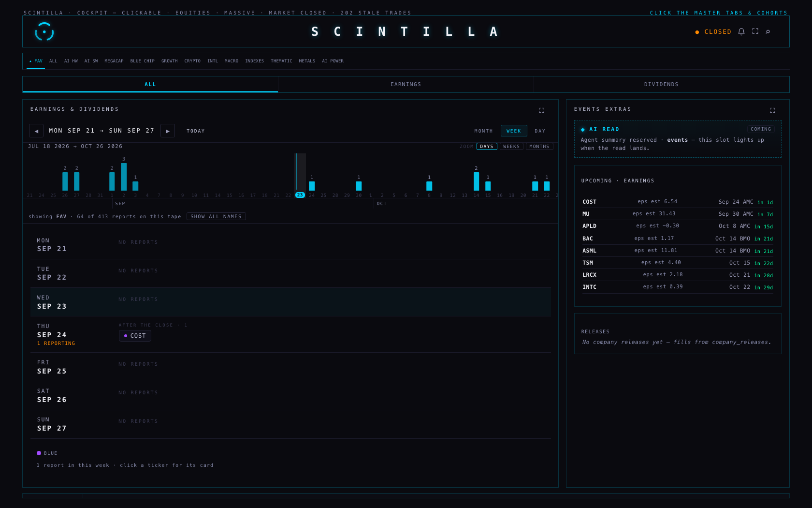
Task: Open the INTC upcoming earnings row
Action: [x=678, y=287]
